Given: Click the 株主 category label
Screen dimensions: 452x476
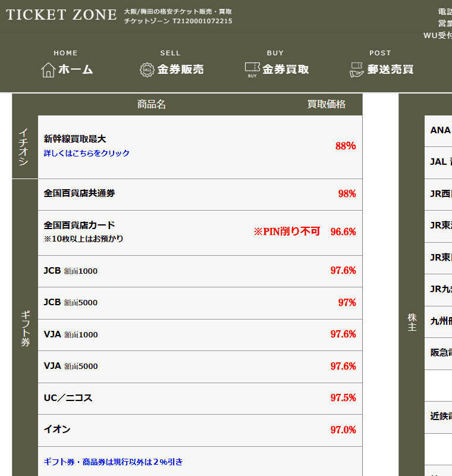Looking at the screenshot, I should (412, 322).
